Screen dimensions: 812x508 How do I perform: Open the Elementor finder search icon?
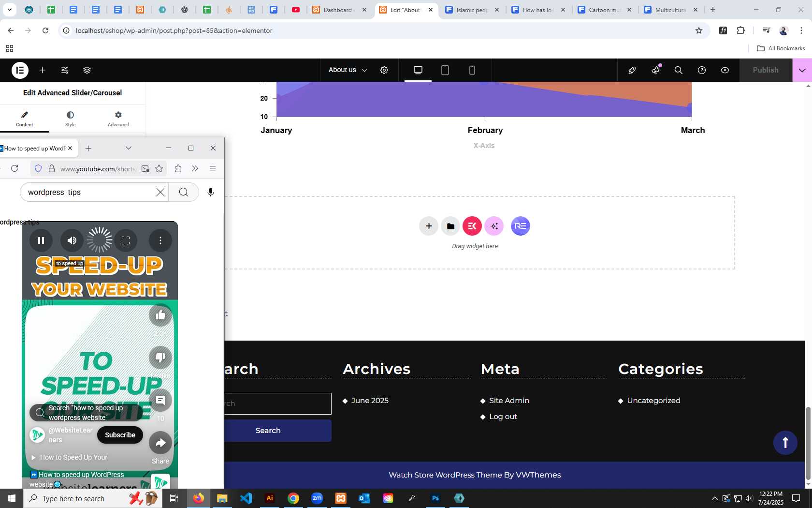click(x=679, y=70)
